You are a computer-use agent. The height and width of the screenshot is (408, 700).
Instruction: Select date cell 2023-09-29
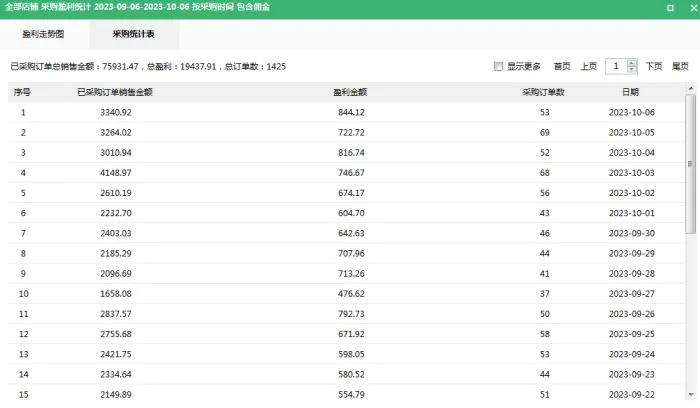[632, 254]
